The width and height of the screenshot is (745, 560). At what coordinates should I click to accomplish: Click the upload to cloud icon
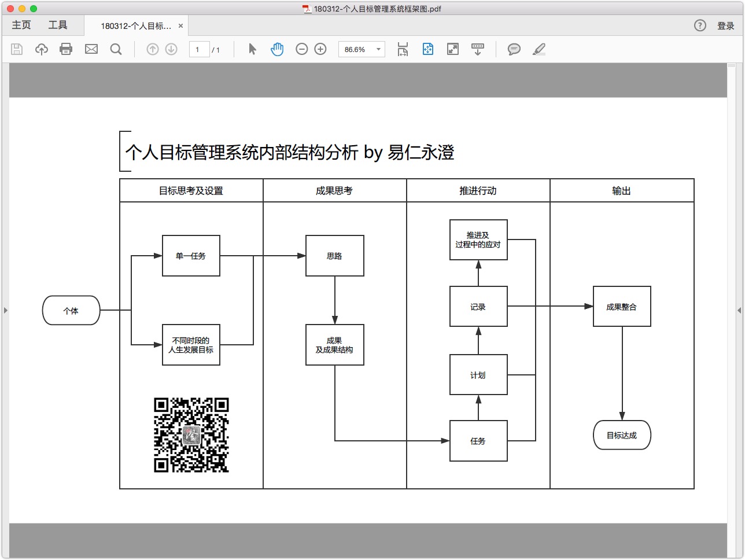(x=42, y=49)
